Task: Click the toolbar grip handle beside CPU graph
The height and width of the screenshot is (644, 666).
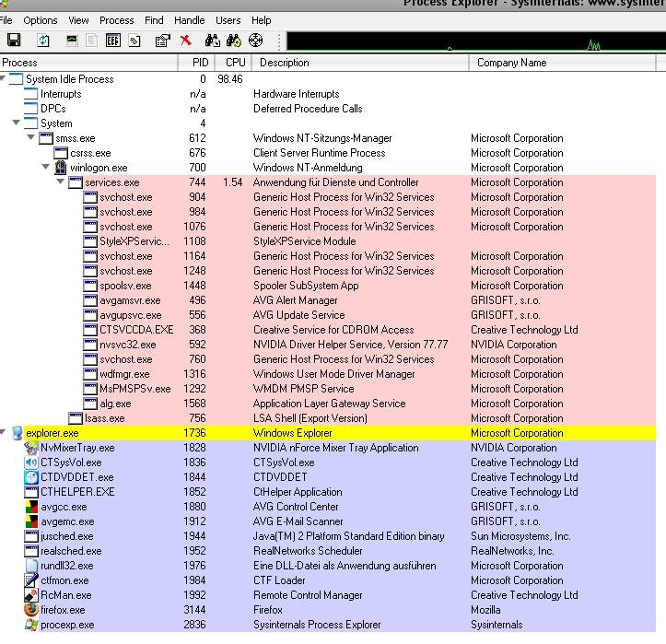Action: pyautogui.click(x=279, y=41)
